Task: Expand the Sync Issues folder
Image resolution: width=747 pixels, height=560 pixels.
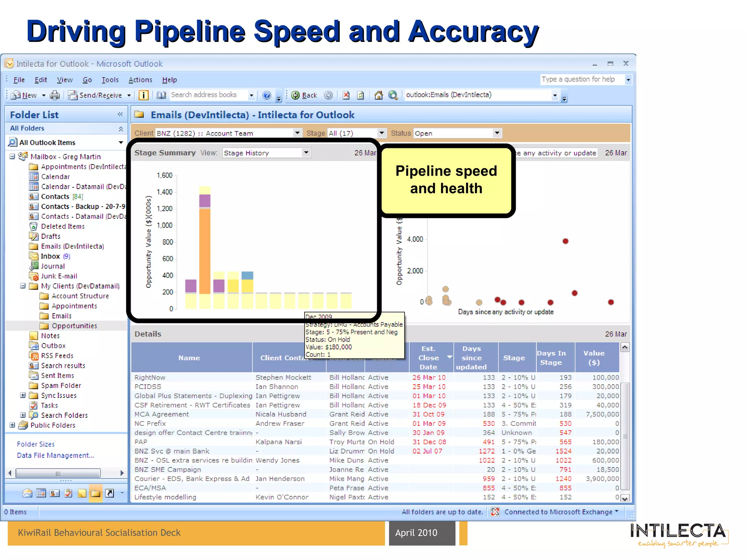Action: 23,395
